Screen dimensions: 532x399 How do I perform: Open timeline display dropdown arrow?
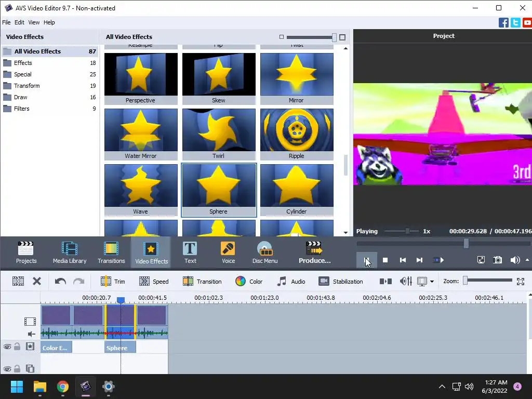(x=432, y=281)
